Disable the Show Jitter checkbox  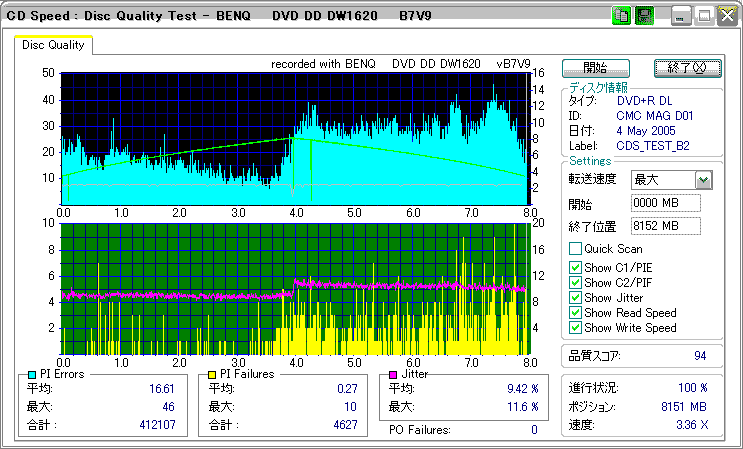(575, 297)
